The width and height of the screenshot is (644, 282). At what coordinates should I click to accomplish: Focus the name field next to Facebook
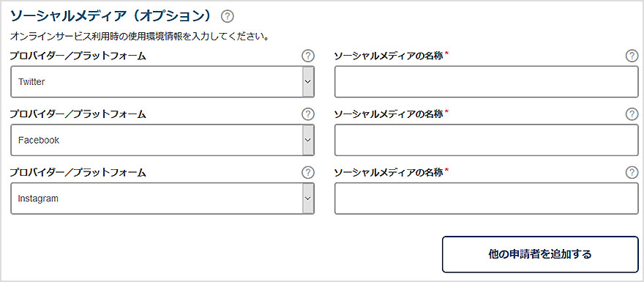[x=486, y=140]
